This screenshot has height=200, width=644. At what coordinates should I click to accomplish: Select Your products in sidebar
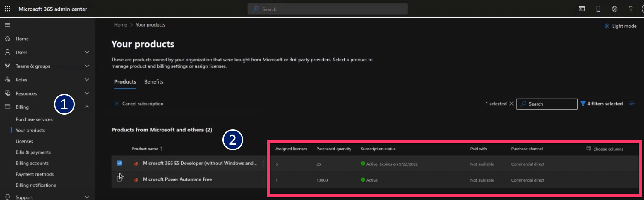click(x=30, y=131)
